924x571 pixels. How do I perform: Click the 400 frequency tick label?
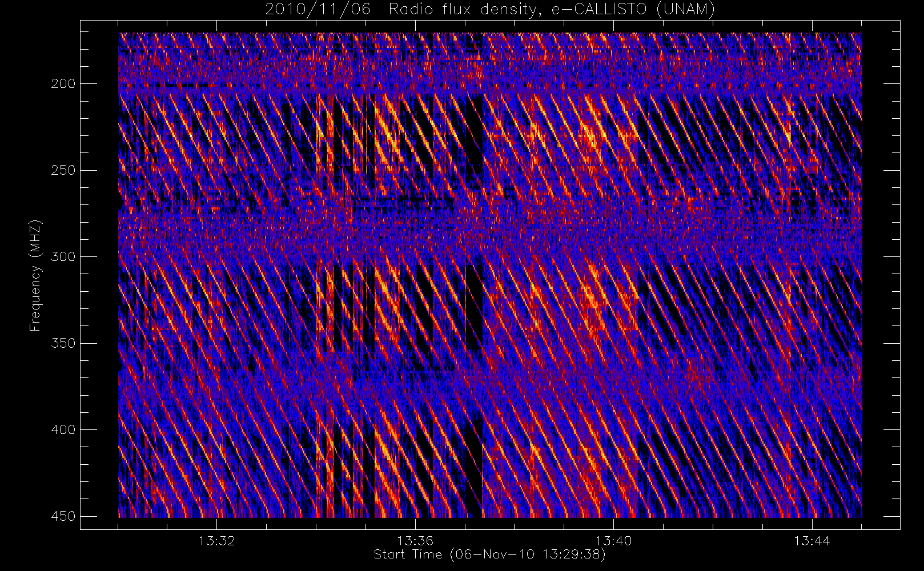click(63, 430)
